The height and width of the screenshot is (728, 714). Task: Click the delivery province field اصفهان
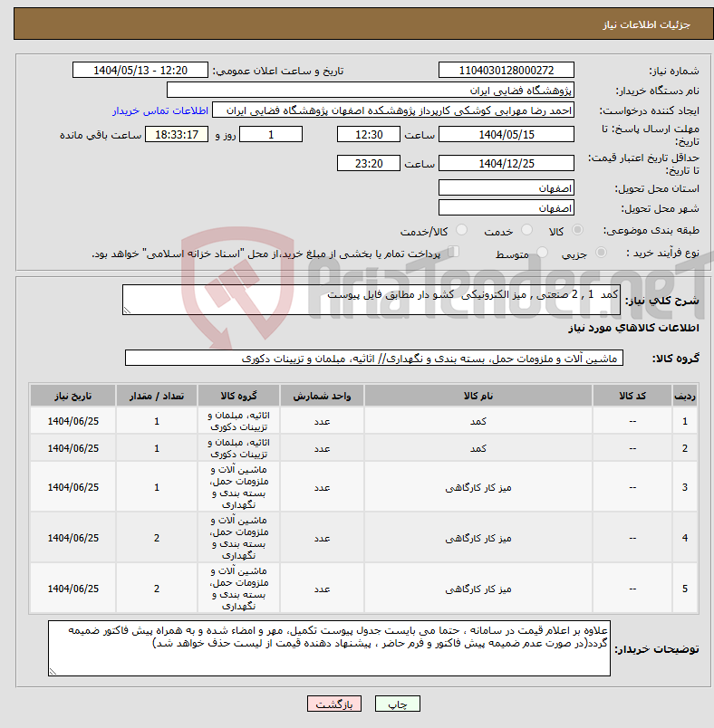[x=507, y=188]
